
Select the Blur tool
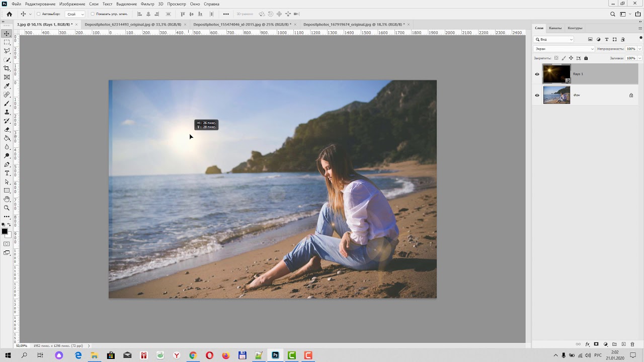(x=7, y=147)
